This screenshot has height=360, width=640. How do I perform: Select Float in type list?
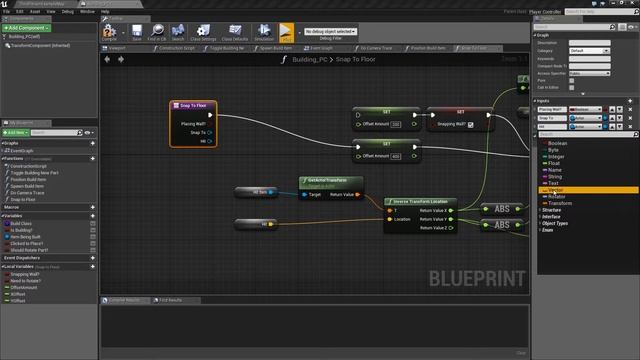(553, 163)
